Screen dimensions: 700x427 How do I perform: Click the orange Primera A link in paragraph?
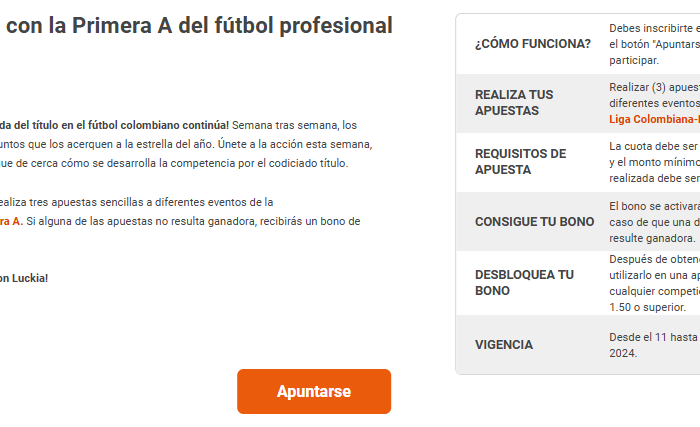coord(11,222)
